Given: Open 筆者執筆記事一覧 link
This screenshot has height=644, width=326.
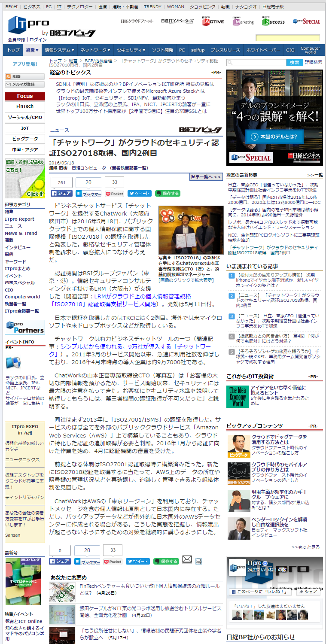Looking at the screenshot, I should [129, 168].
